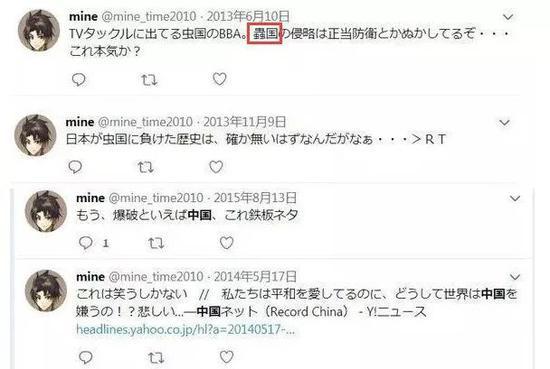Open the avatar of the 2013年11月9日 tweet
The width and height of the screenshot is (550, 369).
tap(35, 135)
